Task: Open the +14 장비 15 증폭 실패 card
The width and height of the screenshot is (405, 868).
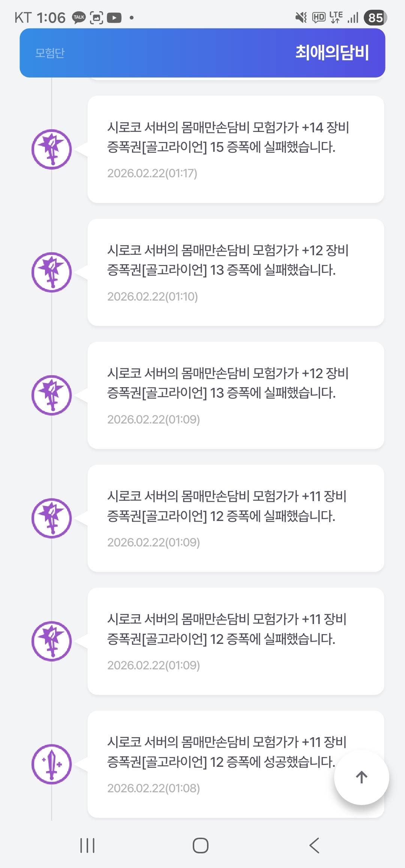Action: pos(235,149)
